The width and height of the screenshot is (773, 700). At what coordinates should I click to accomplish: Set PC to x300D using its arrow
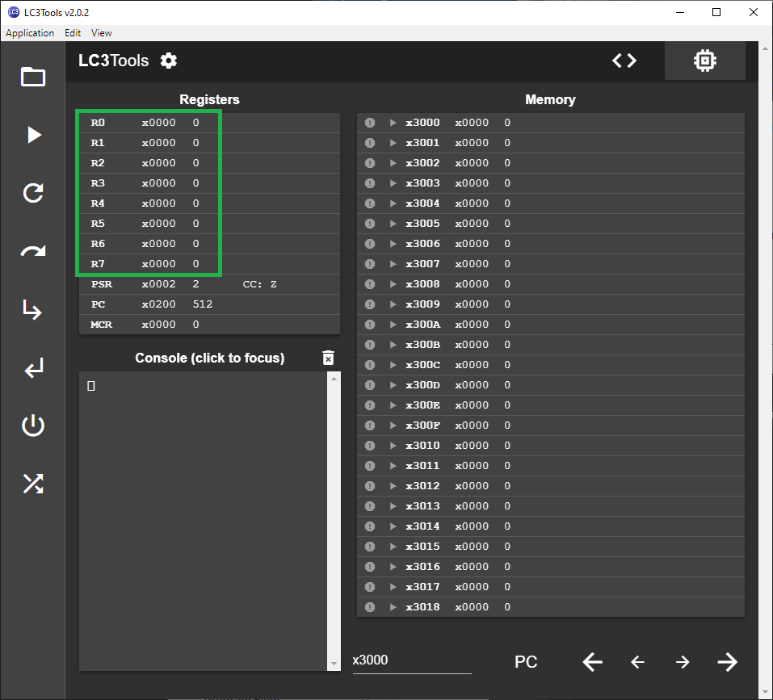point(393,385)
